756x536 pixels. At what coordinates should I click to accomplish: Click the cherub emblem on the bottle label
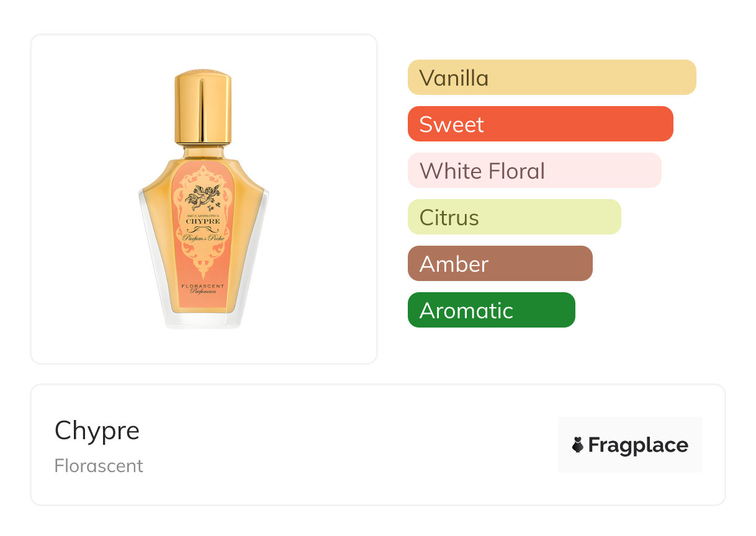[x=203, y=197]
